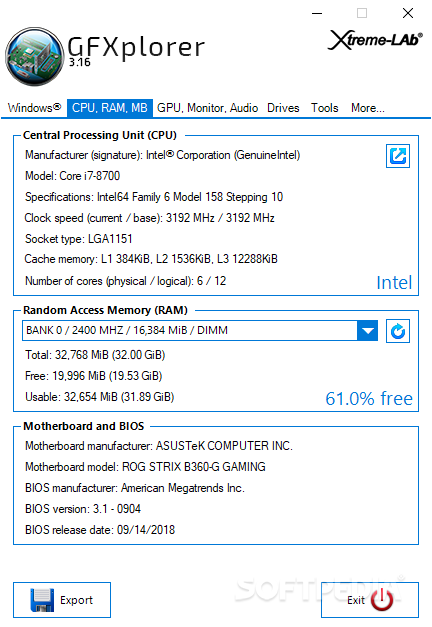Click the Xtreme-LAb logo
This screenshot has width=432, height=627.
click(x=375, y=40)
